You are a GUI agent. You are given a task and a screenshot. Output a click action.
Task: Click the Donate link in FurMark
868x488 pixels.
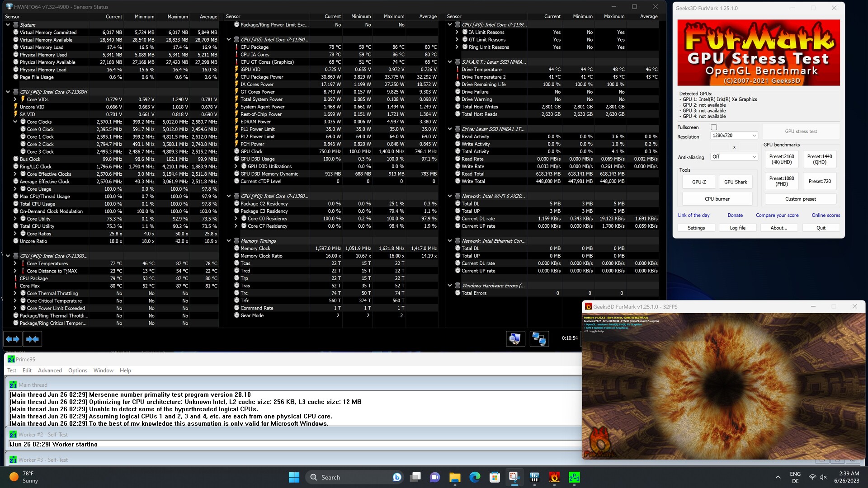[735, 216]
